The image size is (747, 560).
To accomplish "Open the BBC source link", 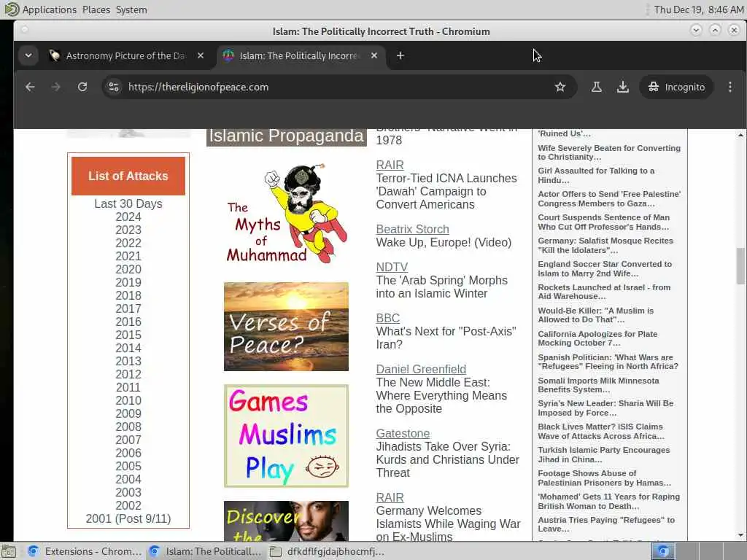I will (388, 318).
